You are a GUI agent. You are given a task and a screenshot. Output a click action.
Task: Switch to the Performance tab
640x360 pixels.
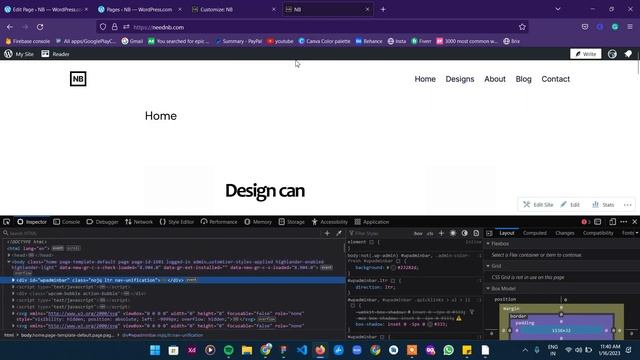coord(219,222)
